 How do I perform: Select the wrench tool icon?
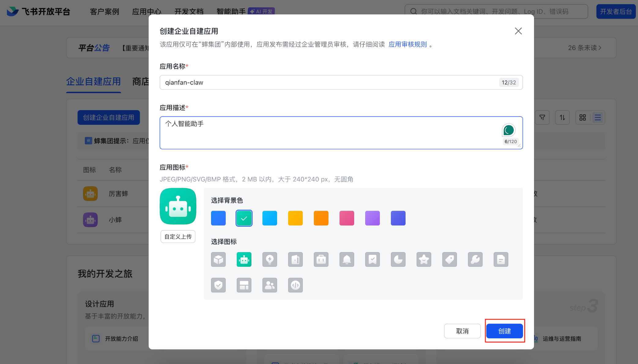pos(475,259)
